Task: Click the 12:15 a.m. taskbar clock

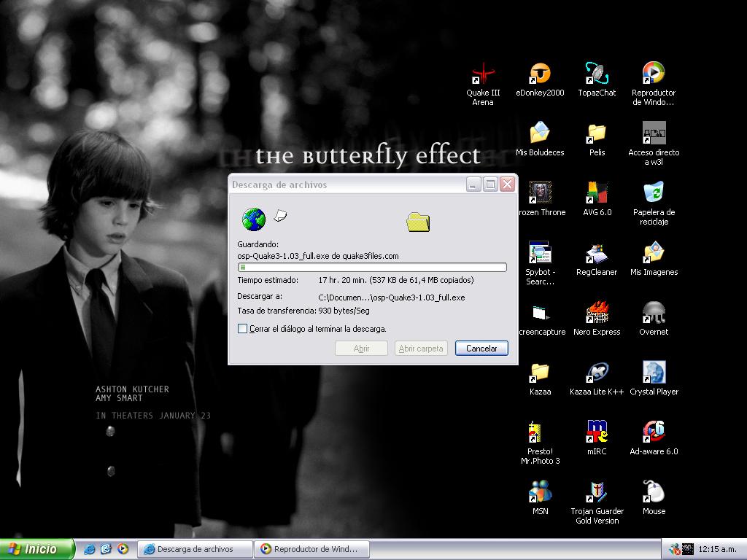Action: (x=718, y=549)
